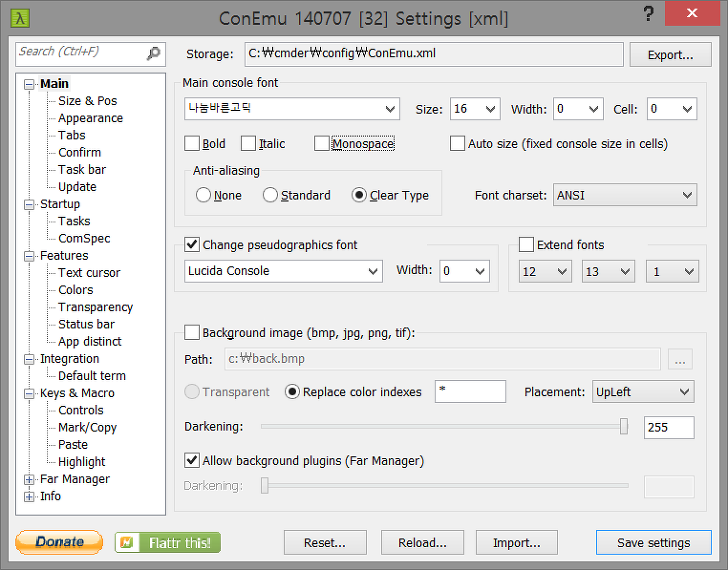Collapse the Integration tree node
This screenshot has height=570, width=728.
point(29,359)
